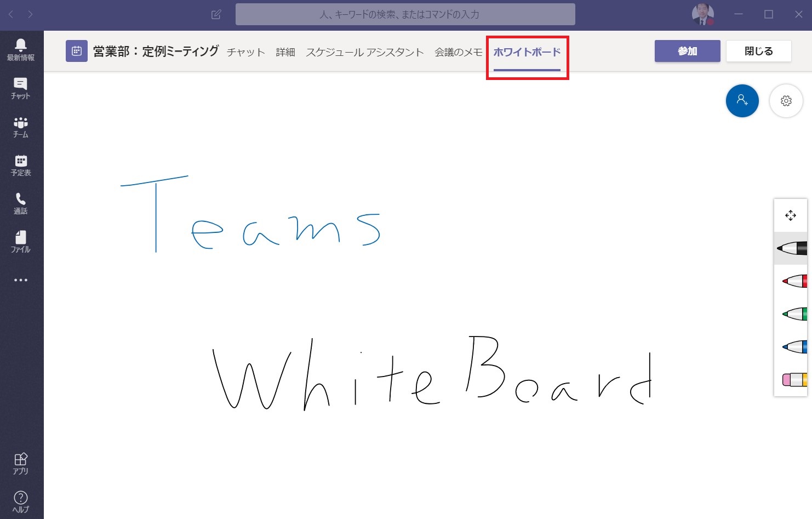The height and width of the screenshot is (519, 812).
Task: Select the blue pen
Action: pos(794,347)
